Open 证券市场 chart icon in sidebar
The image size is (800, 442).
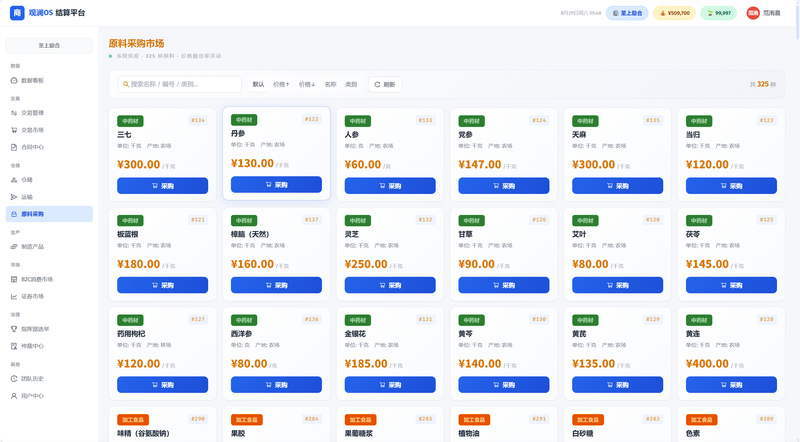point(14,297)
